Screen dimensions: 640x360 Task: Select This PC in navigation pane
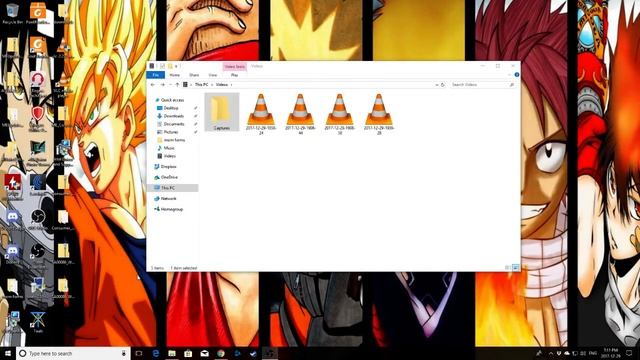click(x=172, y=188)
